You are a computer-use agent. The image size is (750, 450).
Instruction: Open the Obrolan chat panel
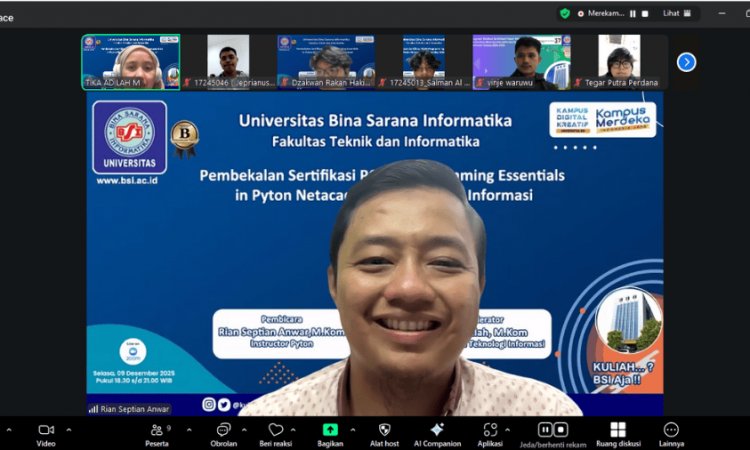(223, 434)
